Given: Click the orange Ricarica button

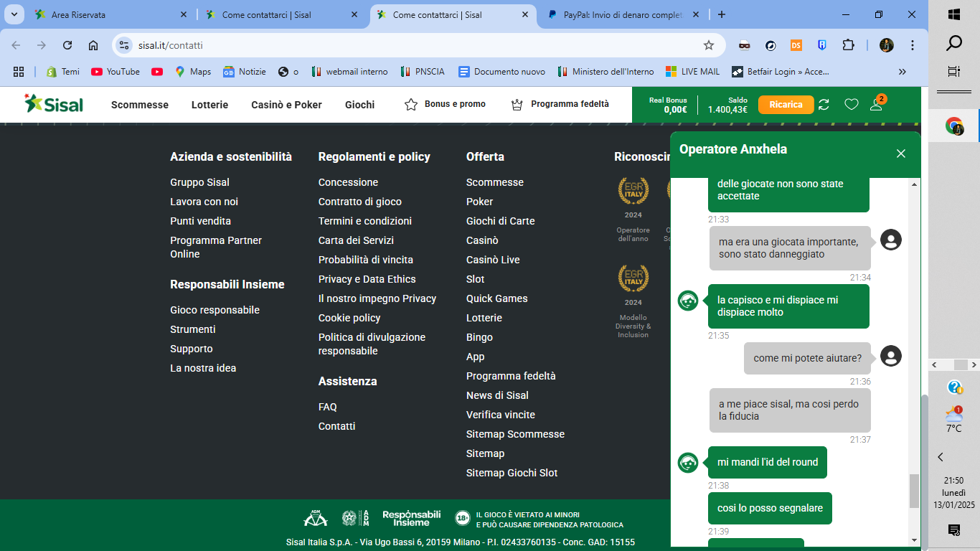Looking at the screenshot, I should tap(786, 105).
